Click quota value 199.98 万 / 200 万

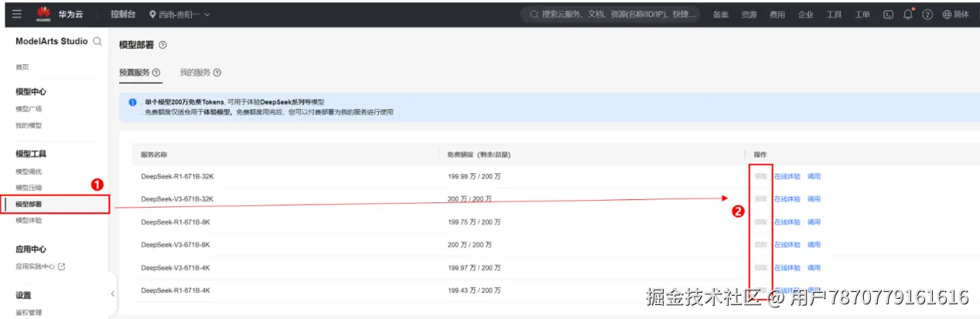click(x=474, y=176)
